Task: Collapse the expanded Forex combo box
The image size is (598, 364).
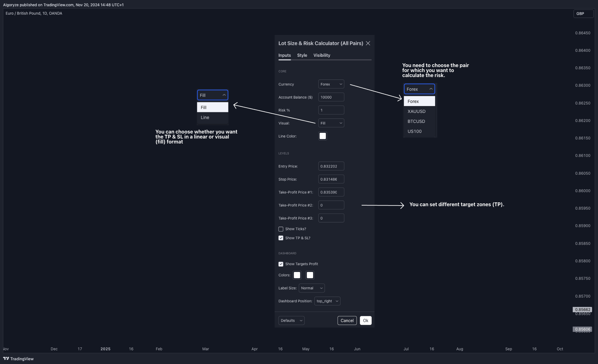Action: point(419,89)
